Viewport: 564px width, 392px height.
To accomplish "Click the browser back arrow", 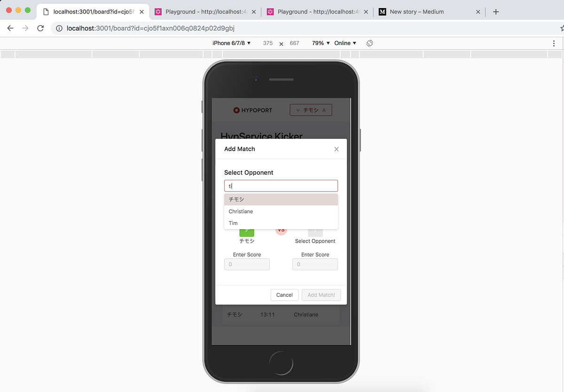I will 10,28.
